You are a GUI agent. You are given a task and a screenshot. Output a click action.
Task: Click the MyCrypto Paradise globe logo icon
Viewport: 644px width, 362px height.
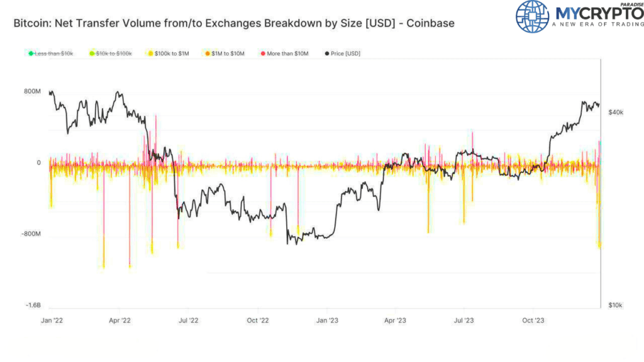pos(532,16)
